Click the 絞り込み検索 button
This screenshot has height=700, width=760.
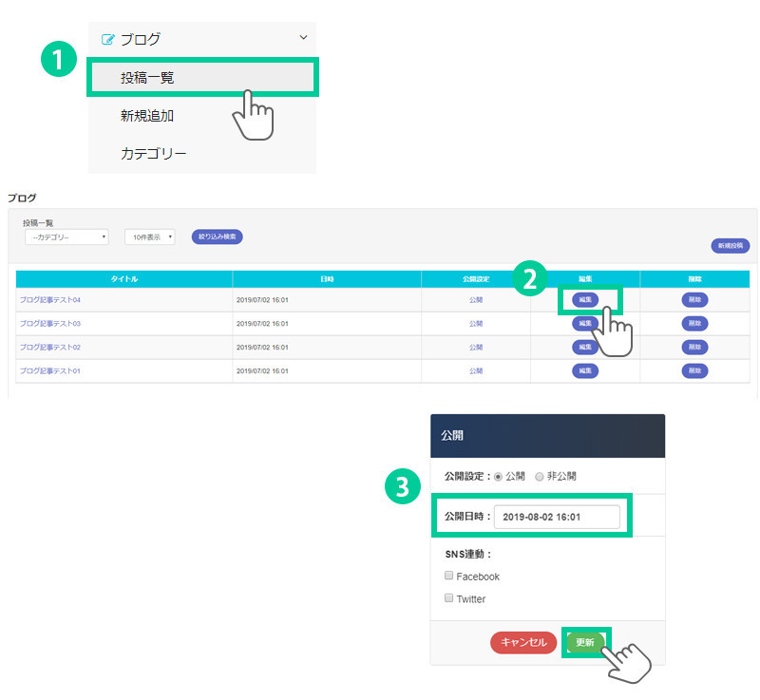pos(217,236)
